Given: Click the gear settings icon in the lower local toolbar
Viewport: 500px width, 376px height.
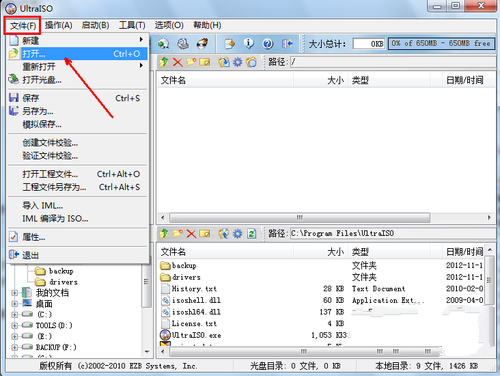Looking at the screenshot, I should click(x=237, y=234).
